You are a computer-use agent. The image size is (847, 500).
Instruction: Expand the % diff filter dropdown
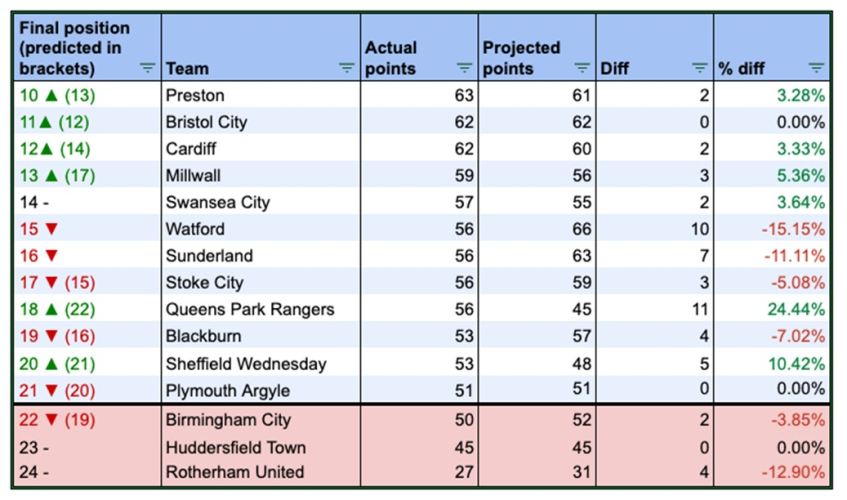tap(816, 68)
